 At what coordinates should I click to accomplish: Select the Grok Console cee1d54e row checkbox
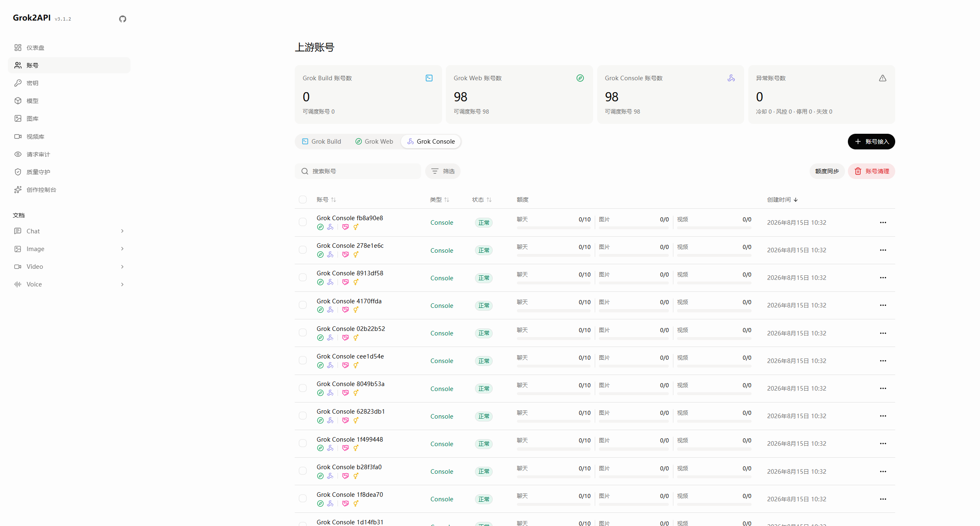[x=303, y=361]
